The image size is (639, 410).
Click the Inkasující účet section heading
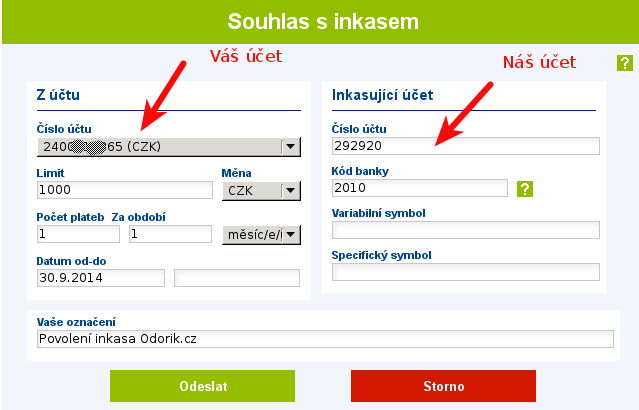coord(382,95)
